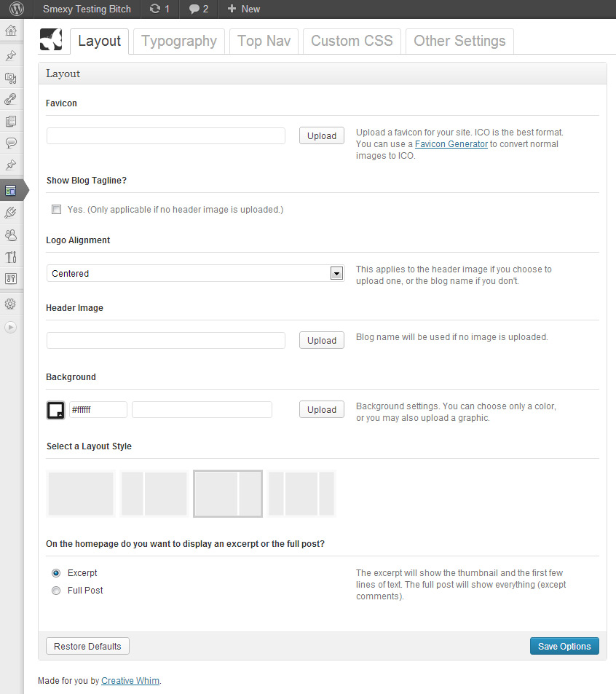This screenshot has height=694, width=616.
Task: Open the Background color swatch picker
Action: point(55,410)
